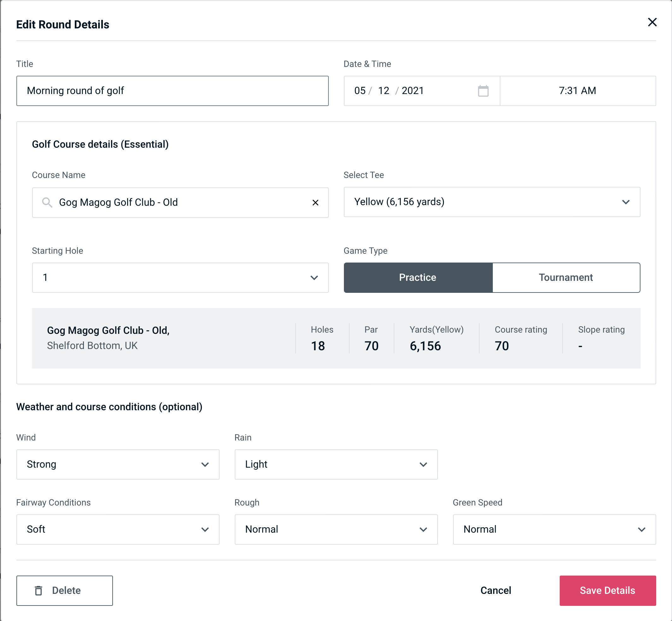This screenshot has height=621, width=672.
Task: Toggle Game Type to Practice
Action: click(x=417, y=277)
